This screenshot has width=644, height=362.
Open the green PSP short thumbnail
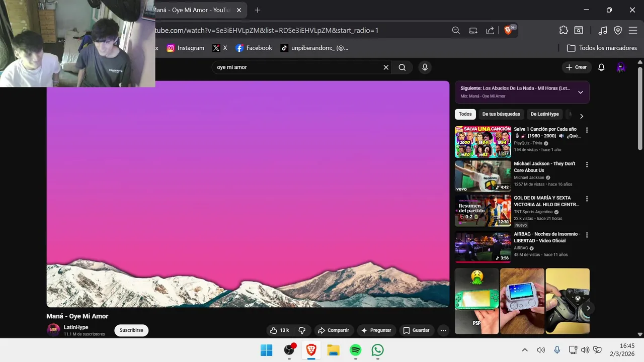point(477,301)
